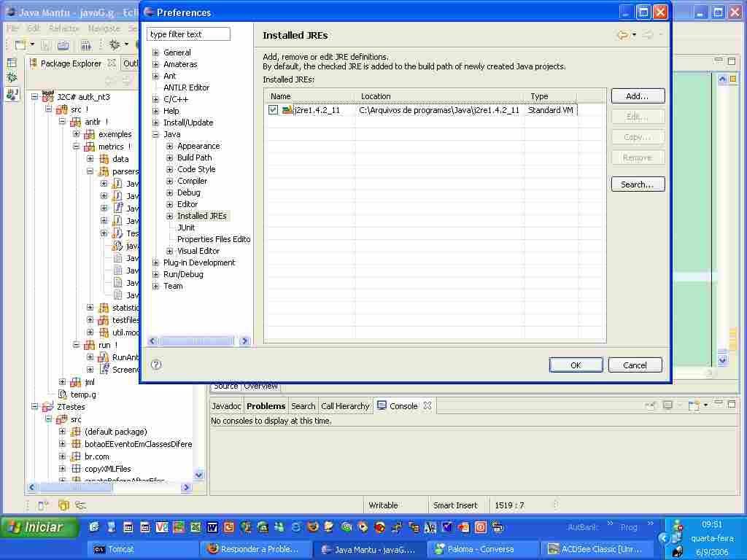
Task: Select JUnit in the preferences tree
Action: (x=186, y=227)
